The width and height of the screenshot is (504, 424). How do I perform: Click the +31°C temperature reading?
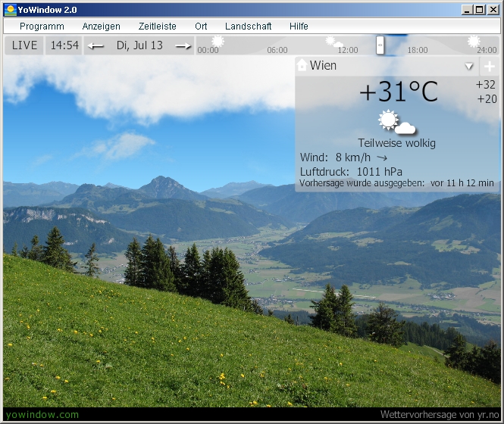coord(399,92)
